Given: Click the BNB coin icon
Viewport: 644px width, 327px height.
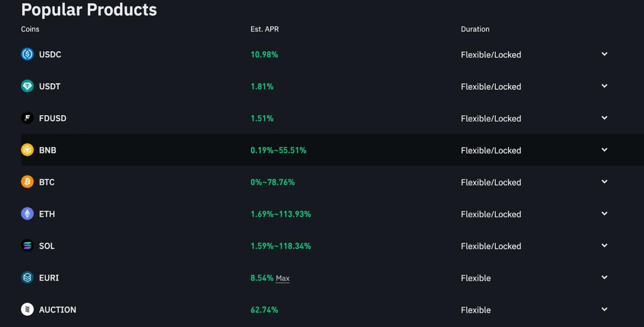Looking at the screenshot, I should pyautogui.click(x=27, y=150).
